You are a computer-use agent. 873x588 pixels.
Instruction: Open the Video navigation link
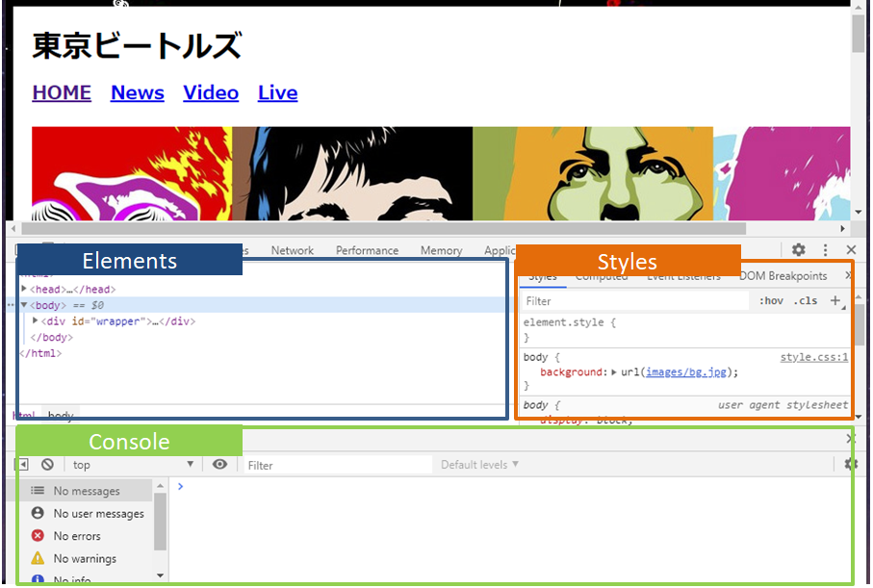click(211, 92)
